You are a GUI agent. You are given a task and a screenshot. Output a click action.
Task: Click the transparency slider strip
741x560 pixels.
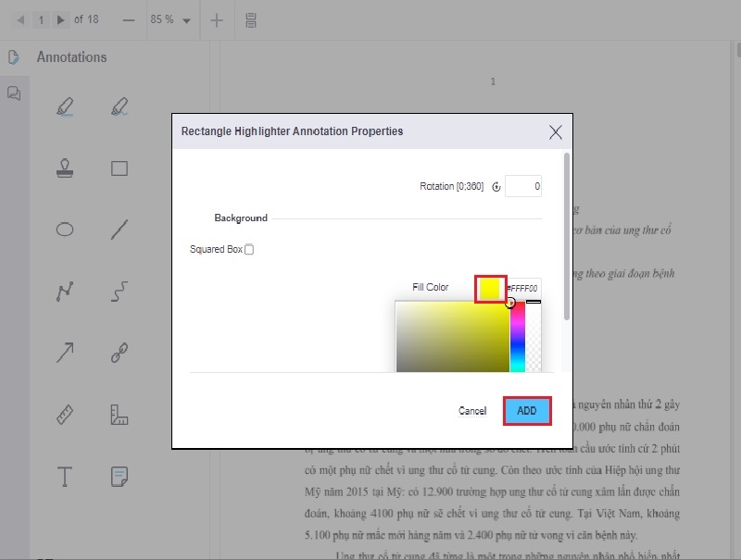click(534, 337)
